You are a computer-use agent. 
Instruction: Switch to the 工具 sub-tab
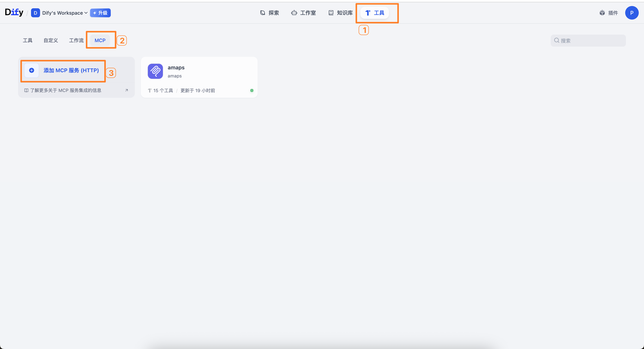pos(27,40)
